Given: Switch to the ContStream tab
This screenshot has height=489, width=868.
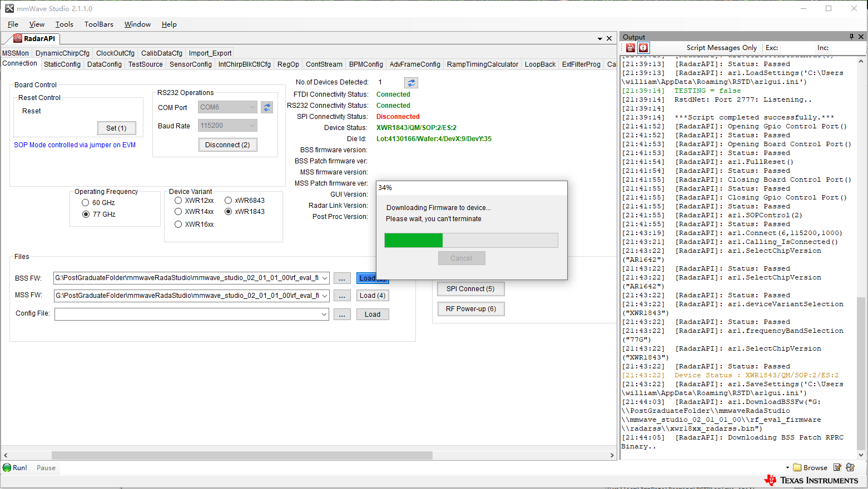Looking at the screenshot, I should click(x=324, y=64).
